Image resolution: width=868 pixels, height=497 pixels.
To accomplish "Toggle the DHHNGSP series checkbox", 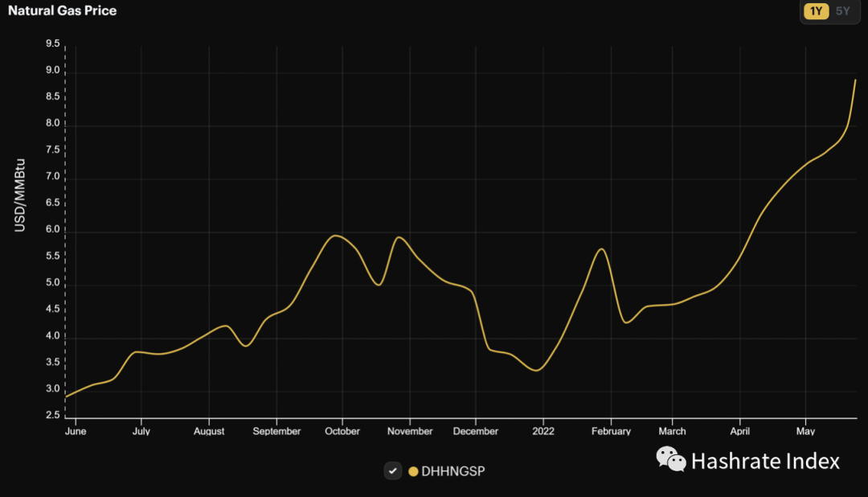I will point(392,470).
